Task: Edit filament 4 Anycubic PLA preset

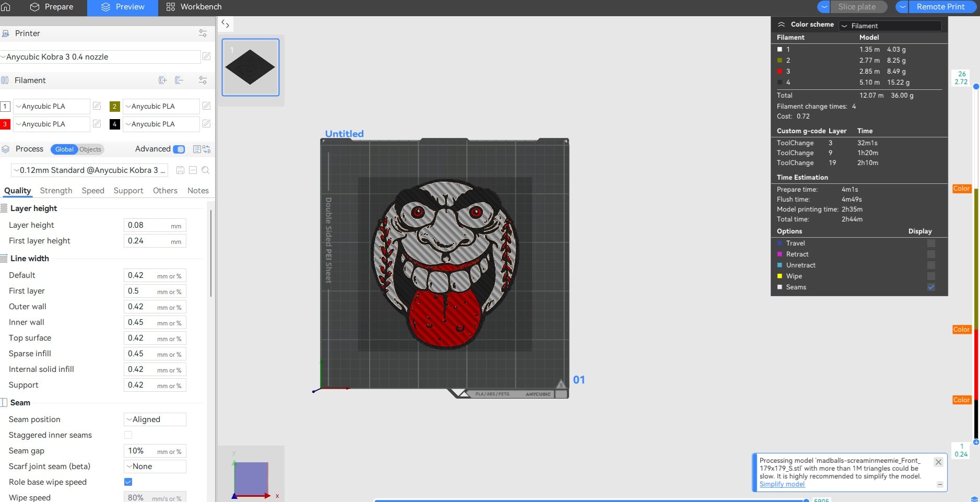Action: tap(207, 124)
